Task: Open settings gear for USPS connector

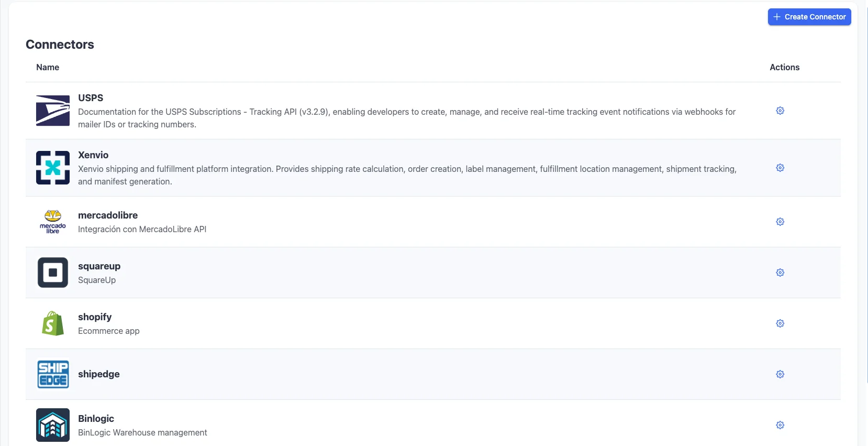Action: (780, 111)
